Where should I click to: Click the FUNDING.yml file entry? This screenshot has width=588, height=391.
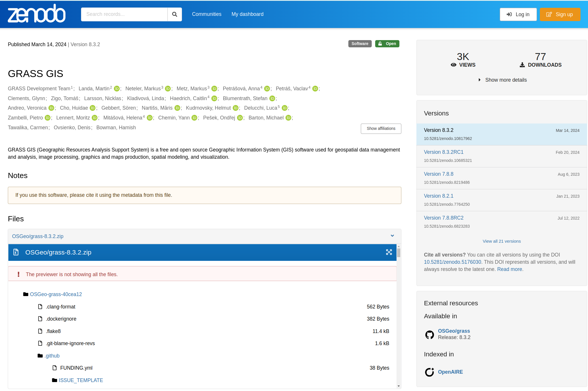76,368
